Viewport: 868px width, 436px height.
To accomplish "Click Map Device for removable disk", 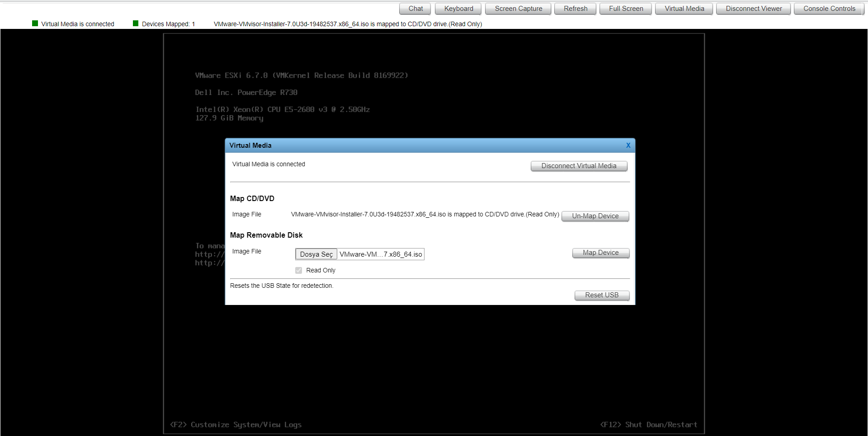I will (601, 253).
